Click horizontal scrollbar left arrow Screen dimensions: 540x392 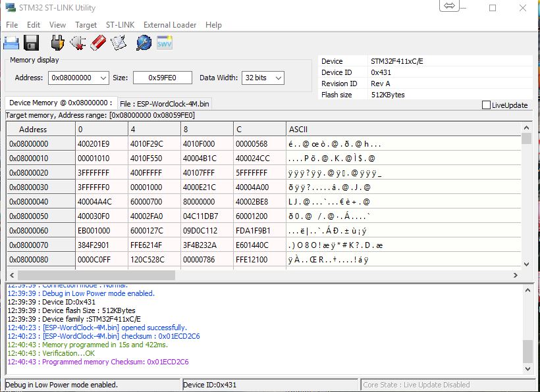12,275
